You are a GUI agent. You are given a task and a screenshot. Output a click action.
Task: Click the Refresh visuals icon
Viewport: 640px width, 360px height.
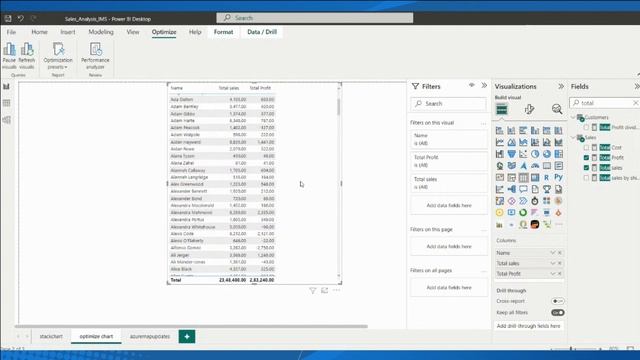click(27, 50)
